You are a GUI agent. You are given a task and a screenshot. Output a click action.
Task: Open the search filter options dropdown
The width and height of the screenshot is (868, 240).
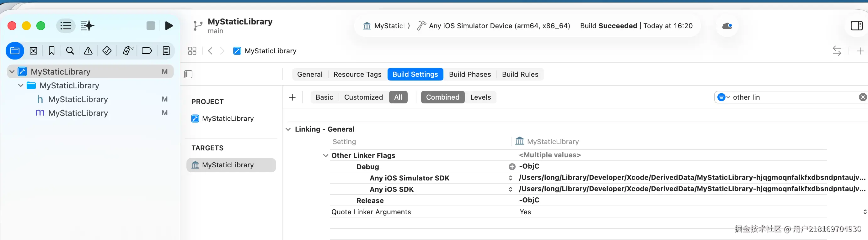click(x=723, y=97)
